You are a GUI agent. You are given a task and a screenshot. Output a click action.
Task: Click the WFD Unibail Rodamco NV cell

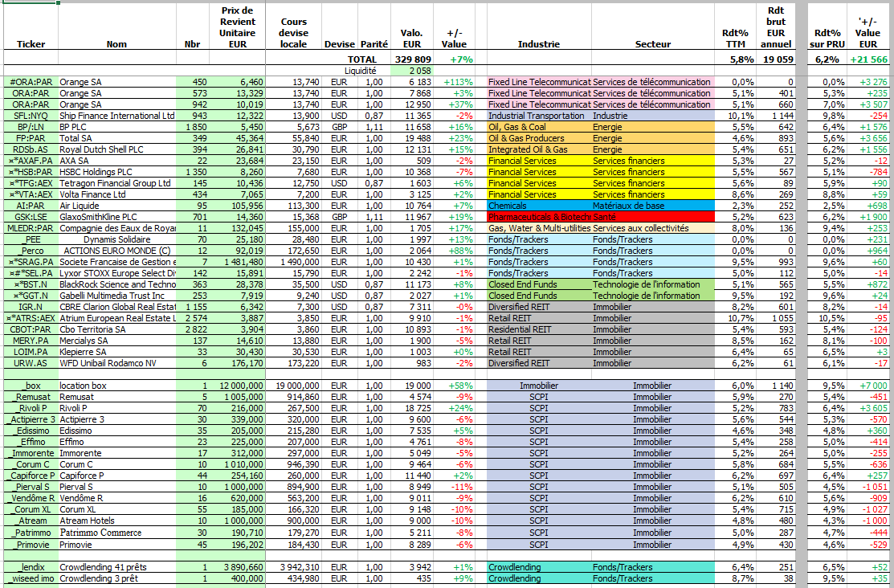117,363
